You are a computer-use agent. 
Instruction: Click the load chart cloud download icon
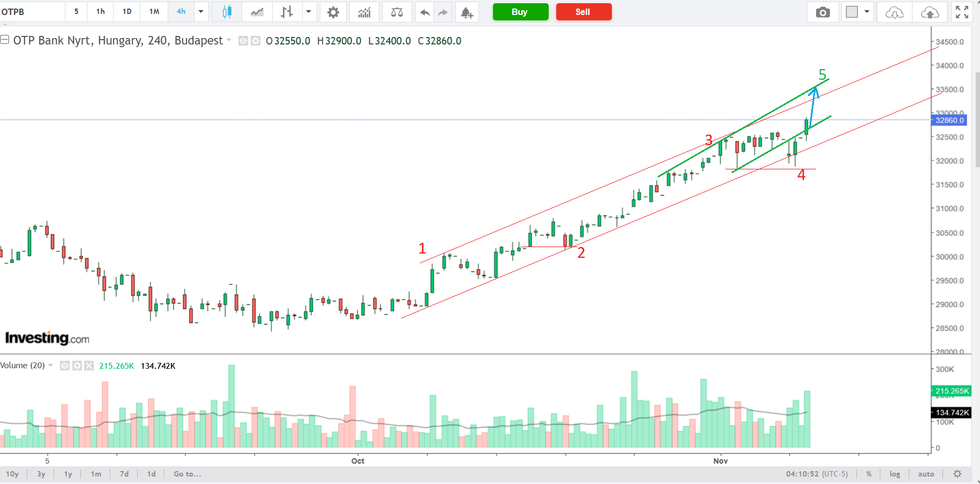pyautogui.click(x=894, y=12)
